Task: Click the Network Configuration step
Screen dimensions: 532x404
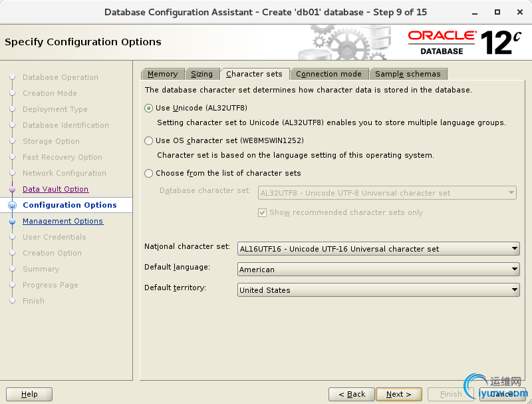Action: click(x=65, y=173)
